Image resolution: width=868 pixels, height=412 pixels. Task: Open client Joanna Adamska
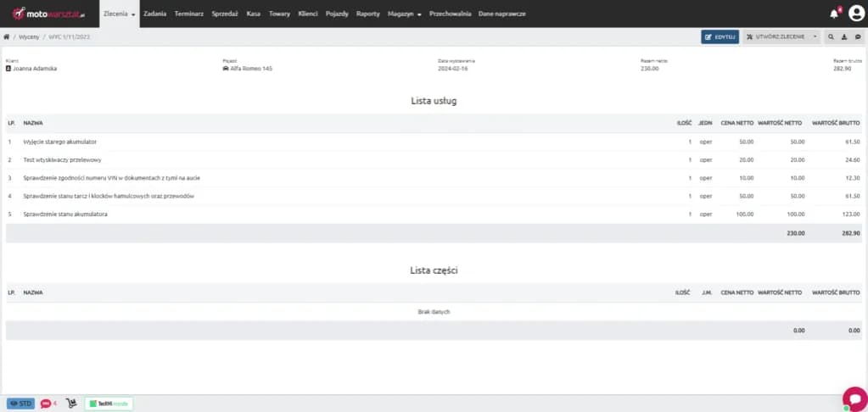pyautogui.click(x=34, y=69)
